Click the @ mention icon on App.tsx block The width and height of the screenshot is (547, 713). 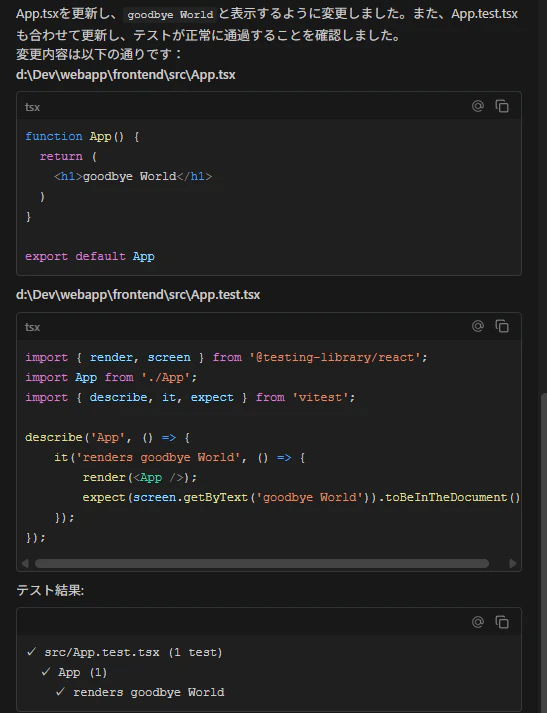tap(477, 106)
